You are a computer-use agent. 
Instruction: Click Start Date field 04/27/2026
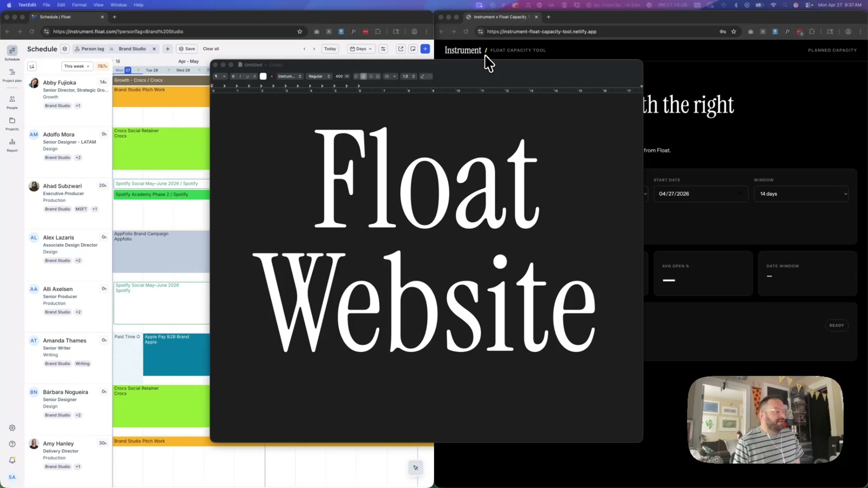coord(700,194)
